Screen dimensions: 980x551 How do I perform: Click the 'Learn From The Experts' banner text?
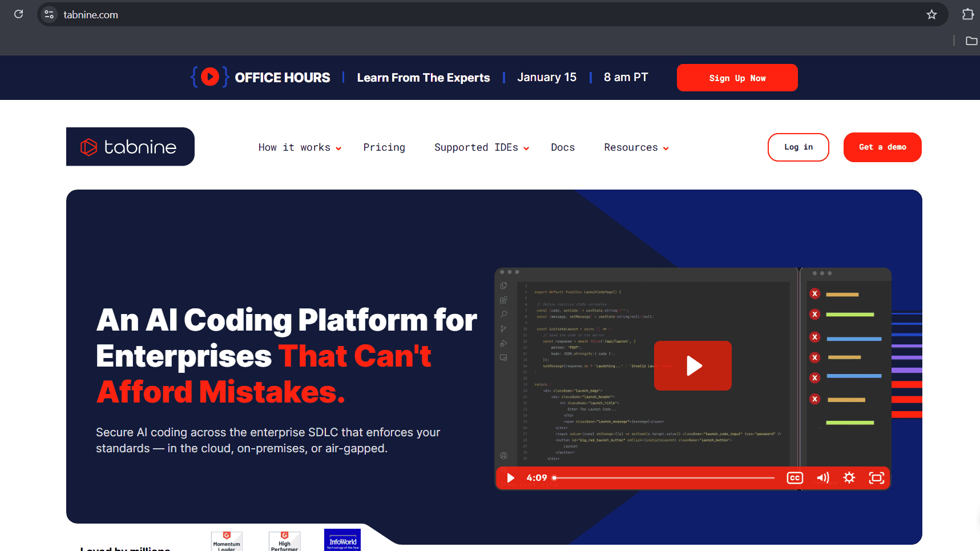click(424, 78)
